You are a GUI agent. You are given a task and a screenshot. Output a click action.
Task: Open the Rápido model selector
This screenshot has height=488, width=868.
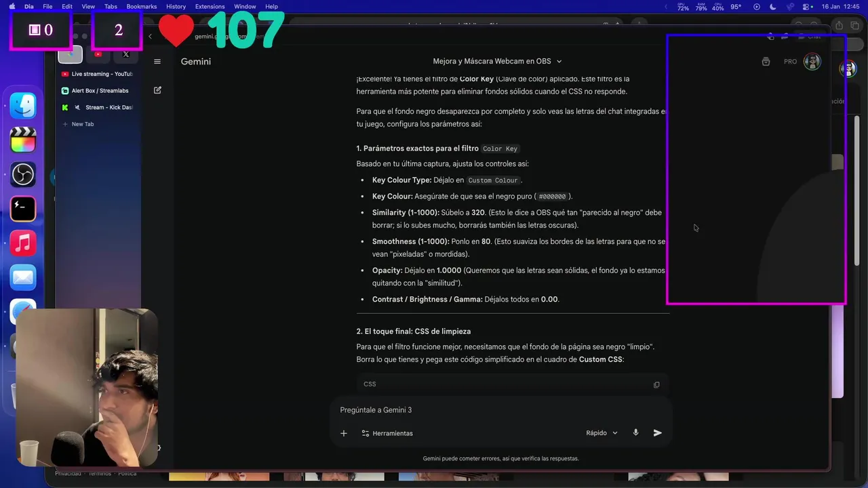[602, 433]
